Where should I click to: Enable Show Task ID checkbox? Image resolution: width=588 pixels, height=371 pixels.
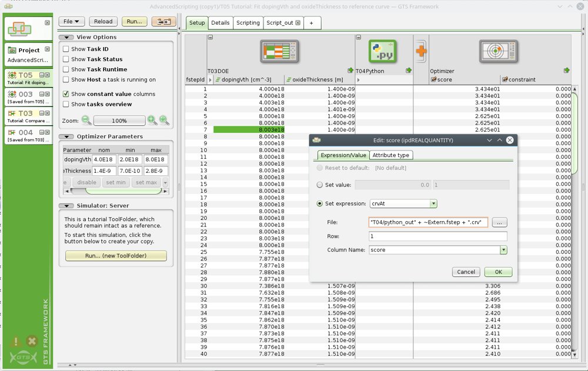click(x=66, y=49)
